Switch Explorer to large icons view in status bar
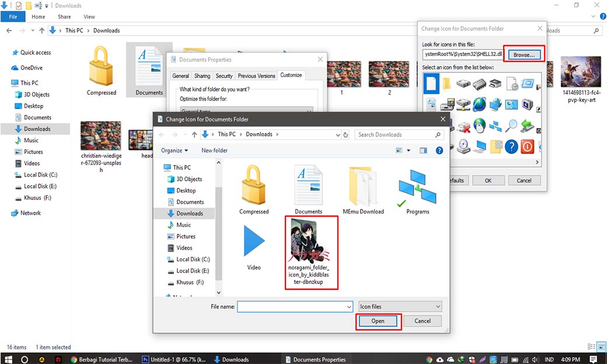 (602, 346)
